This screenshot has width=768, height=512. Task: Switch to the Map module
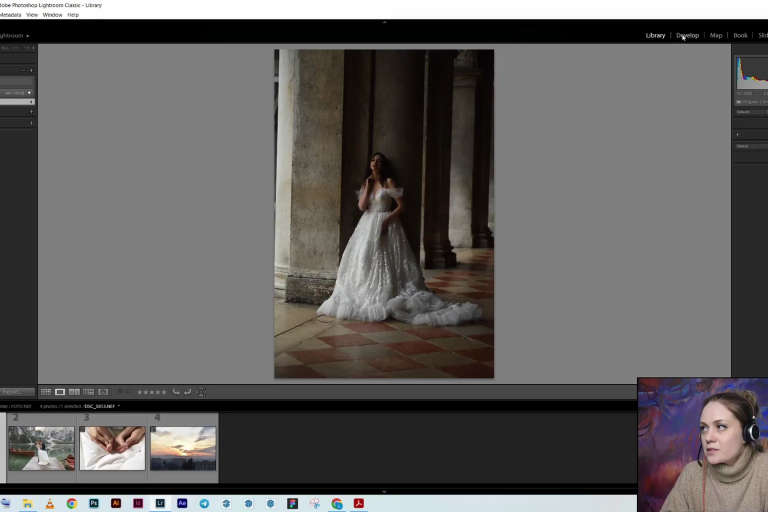716,35
